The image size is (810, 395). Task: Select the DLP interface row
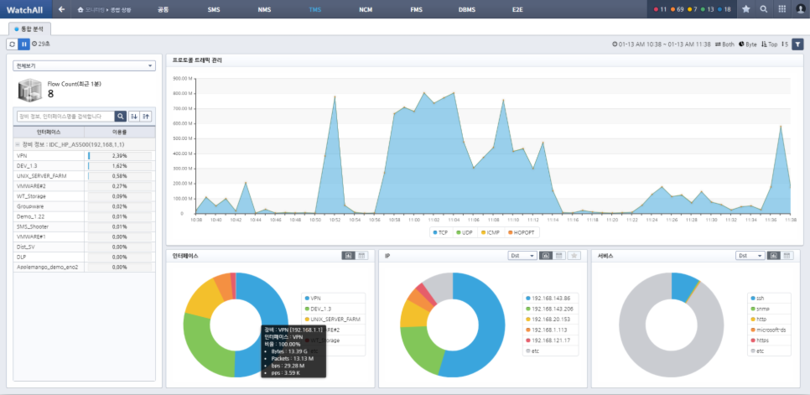[x=84, y=257]
